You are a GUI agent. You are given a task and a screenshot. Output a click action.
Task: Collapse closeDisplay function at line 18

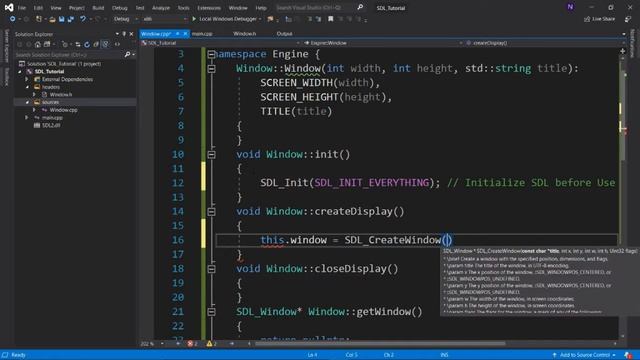(211, 269)
